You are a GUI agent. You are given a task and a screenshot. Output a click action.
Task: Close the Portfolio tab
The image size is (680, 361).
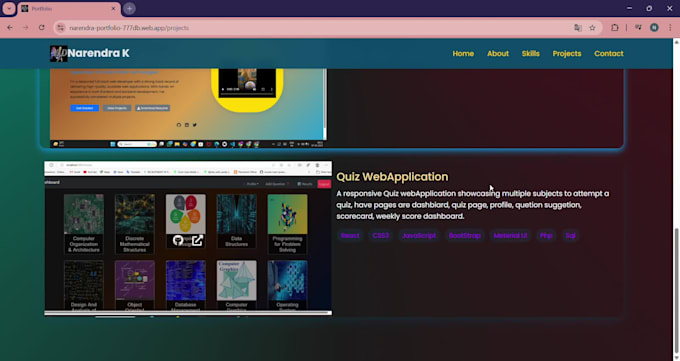(x=113, y=9)
